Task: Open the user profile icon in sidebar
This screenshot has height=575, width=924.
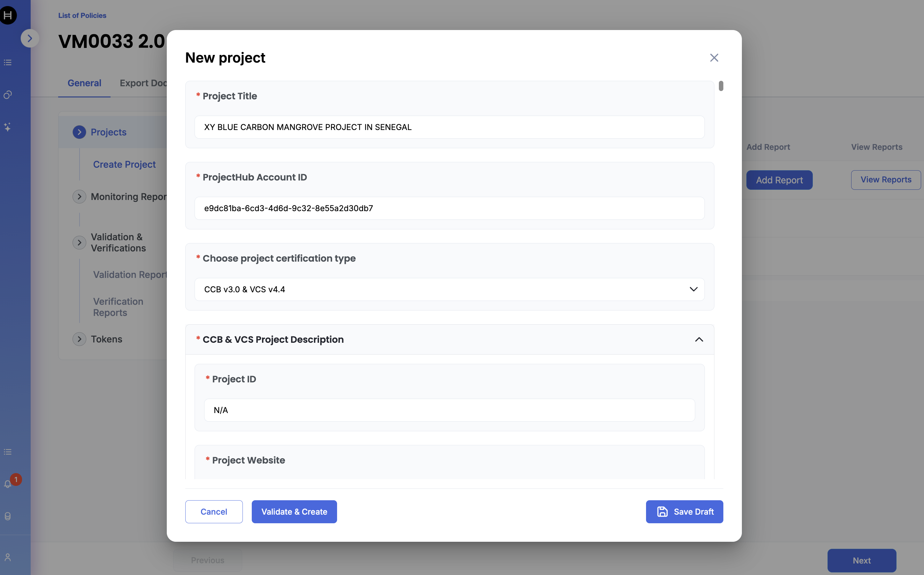Action: pyautogui.click(x=8, y=557)
